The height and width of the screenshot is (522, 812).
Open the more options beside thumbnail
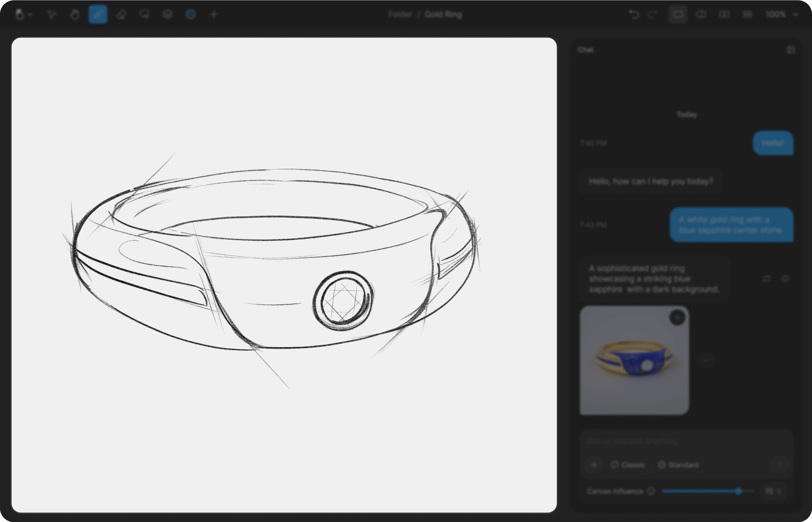[706, 361]
